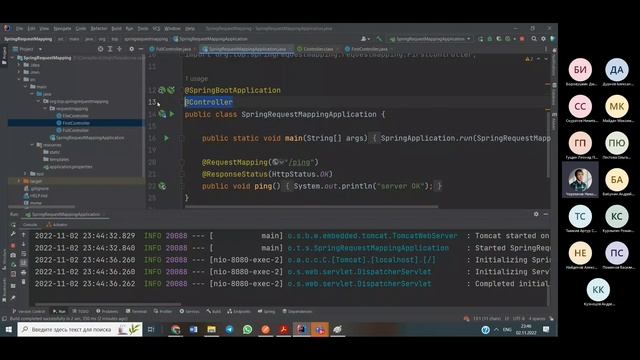Open the Console tab in Run panel
640x360 pixels.
click(x=29, y=224)
